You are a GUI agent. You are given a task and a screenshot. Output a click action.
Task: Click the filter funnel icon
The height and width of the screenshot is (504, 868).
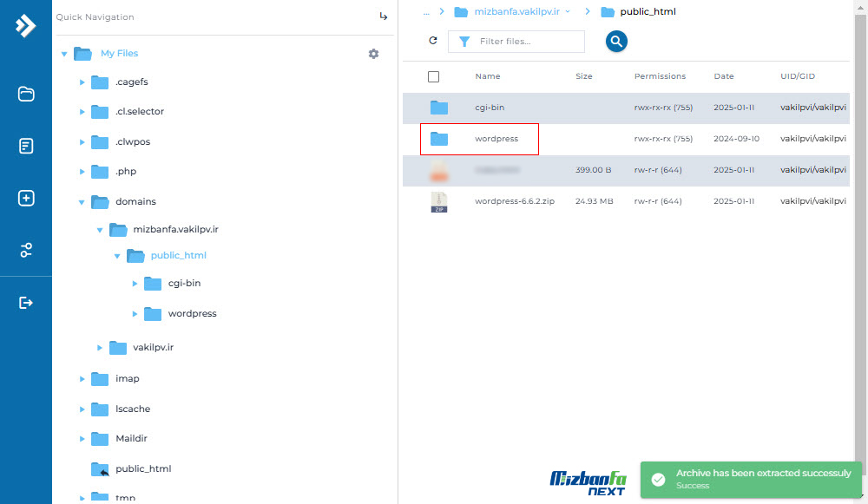click(464, 42)
